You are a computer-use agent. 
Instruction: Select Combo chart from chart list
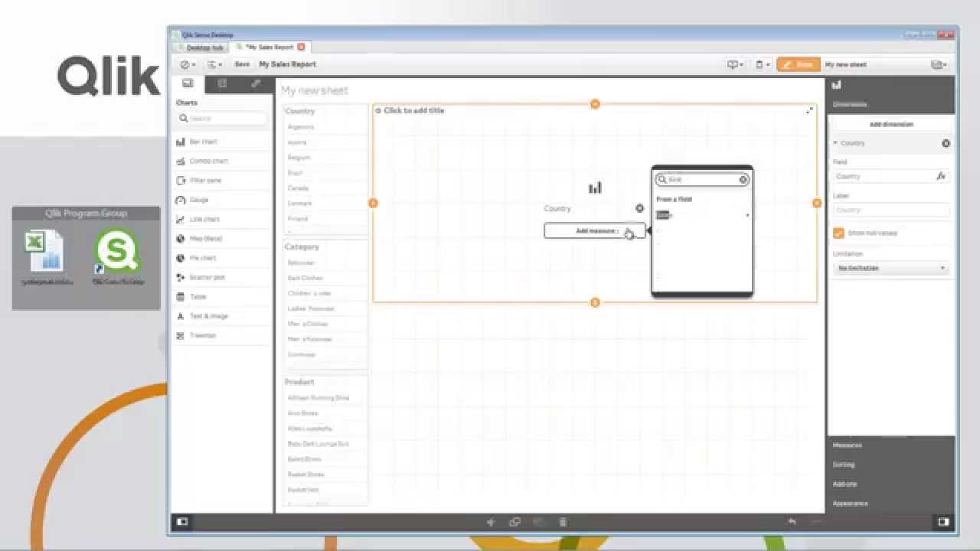point(222,161)
